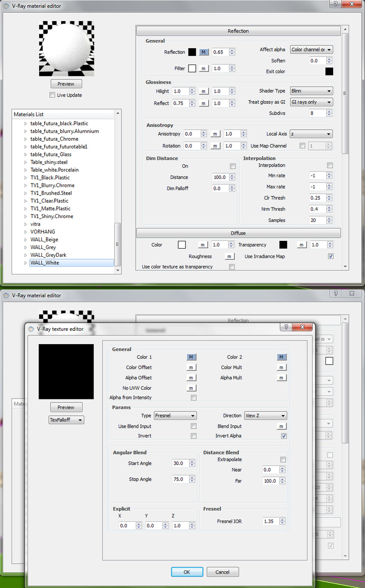Screen dimensions: 365x588
Task: Expand the VORHANG material tree node
Action: pyautogui.click(x=25, y=232)
